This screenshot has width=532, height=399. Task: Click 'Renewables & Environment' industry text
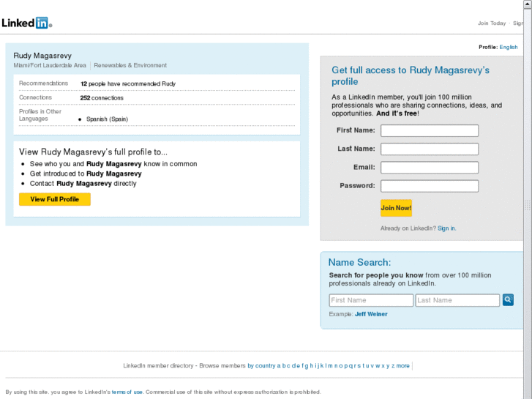[x=130, y=65]
